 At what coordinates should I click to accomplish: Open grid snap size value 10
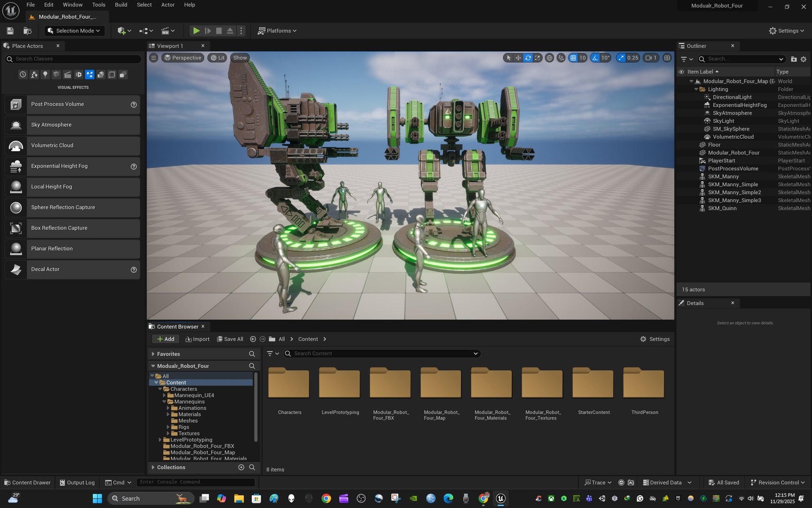click(583, 58)
